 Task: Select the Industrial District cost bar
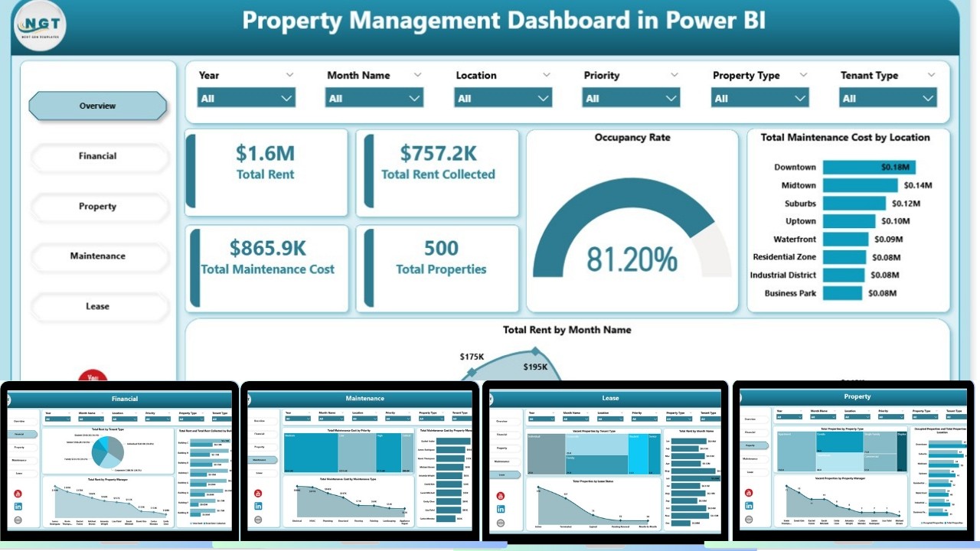click(x=845, y=275)
